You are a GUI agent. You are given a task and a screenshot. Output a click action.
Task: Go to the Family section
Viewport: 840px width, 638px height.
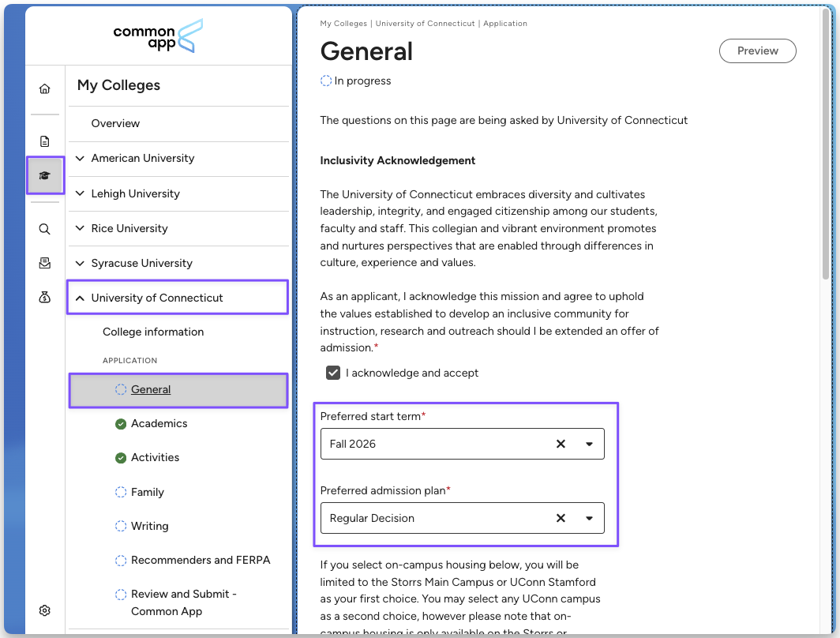(x=148, y=492)
